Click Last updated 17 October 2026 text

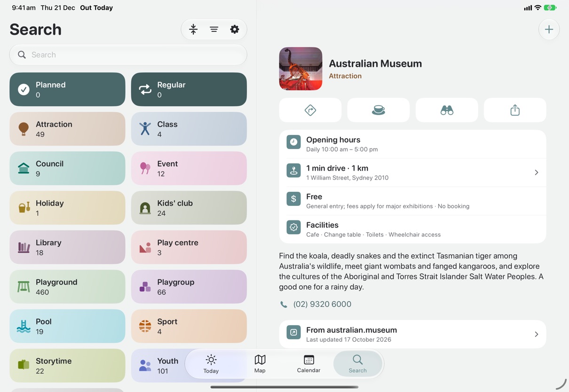point(348,339)
